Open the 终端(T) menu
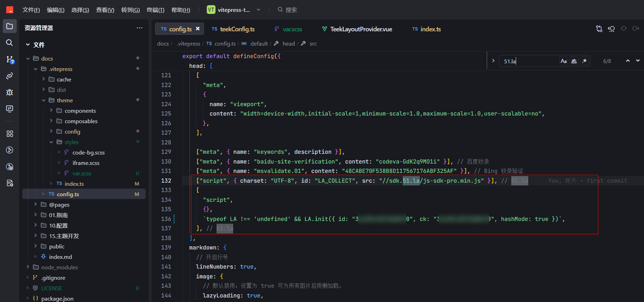644x302 pixels. 155,10
